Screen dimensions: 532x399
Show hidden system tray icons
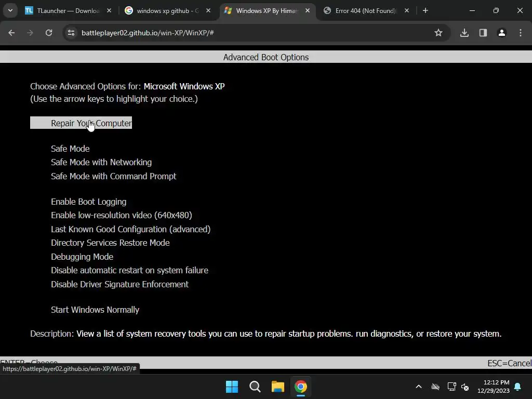click(419, 387)
